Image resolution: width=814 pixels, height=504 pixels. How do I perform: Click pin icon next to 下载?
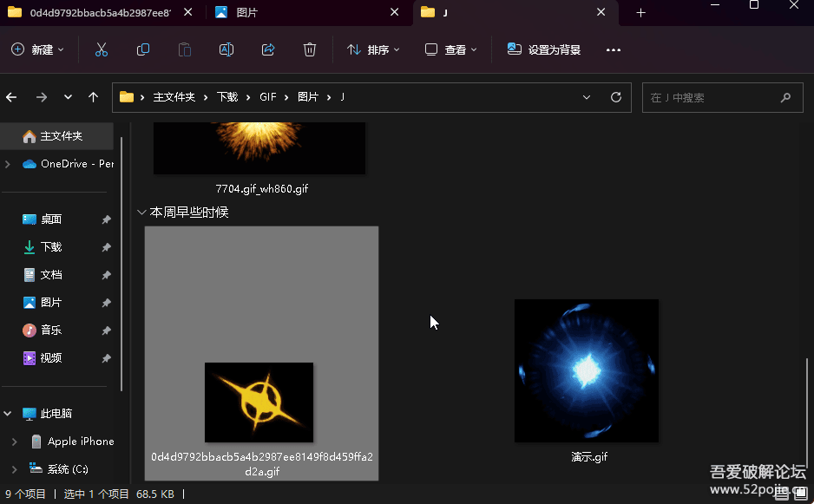107,247
